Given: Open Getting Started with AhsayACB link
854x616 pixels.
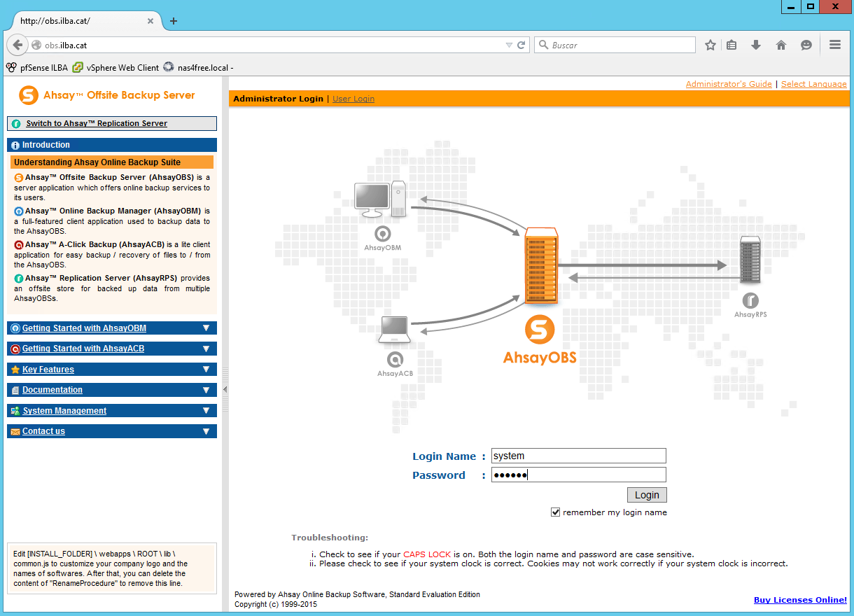Looking at the screenshot, I should [x=83, y=349].
